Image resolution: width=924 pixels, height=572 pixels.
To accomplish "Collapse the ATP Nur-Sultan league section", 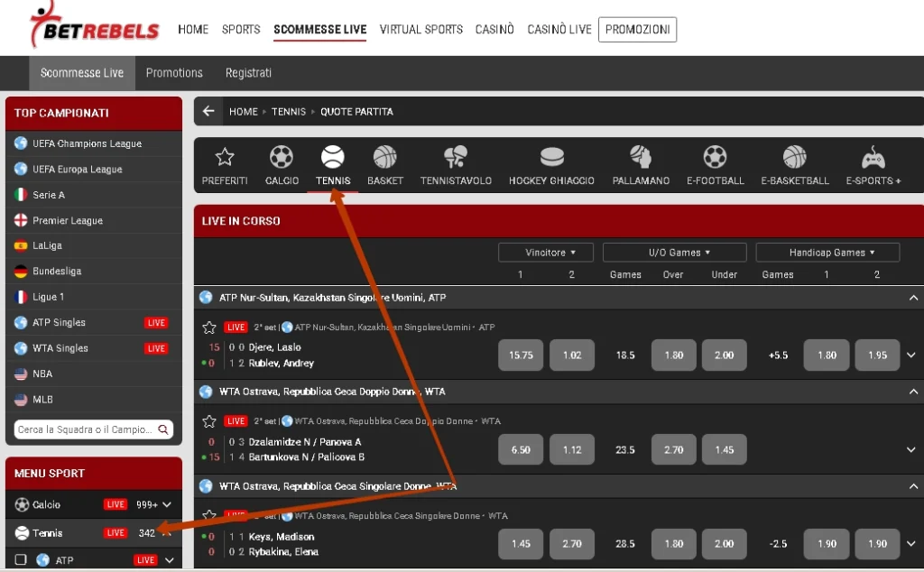I will [x=913, y=298].
